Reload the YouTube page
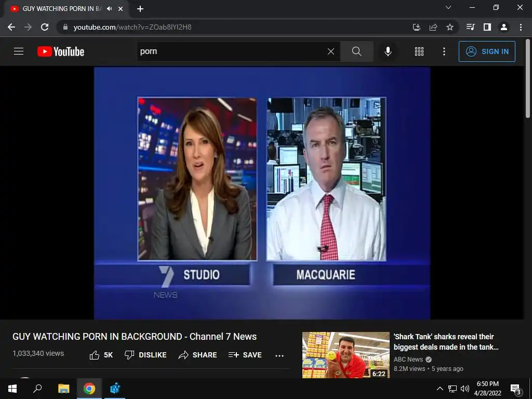The image size is (532, 399). pyautogui.click(x=45, y=27)
